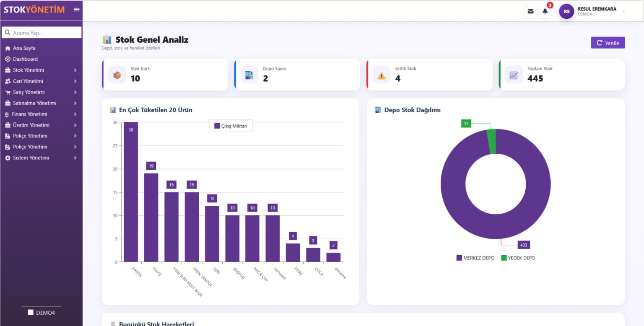Screen dimensions: 644x326
Task: Click the RE user avatar circle
Action: click(x=566, y=11)
